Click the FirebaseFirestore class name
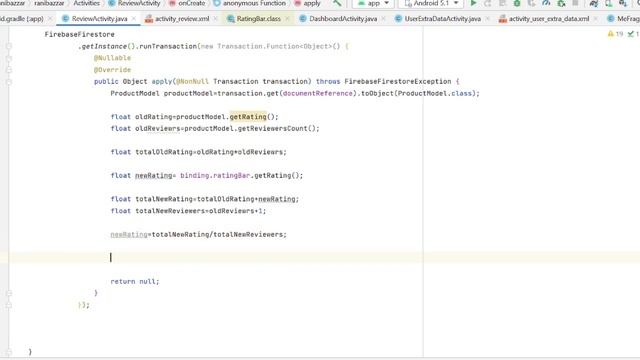The width and height of the screenshot is (640, 360). point(80,34)
